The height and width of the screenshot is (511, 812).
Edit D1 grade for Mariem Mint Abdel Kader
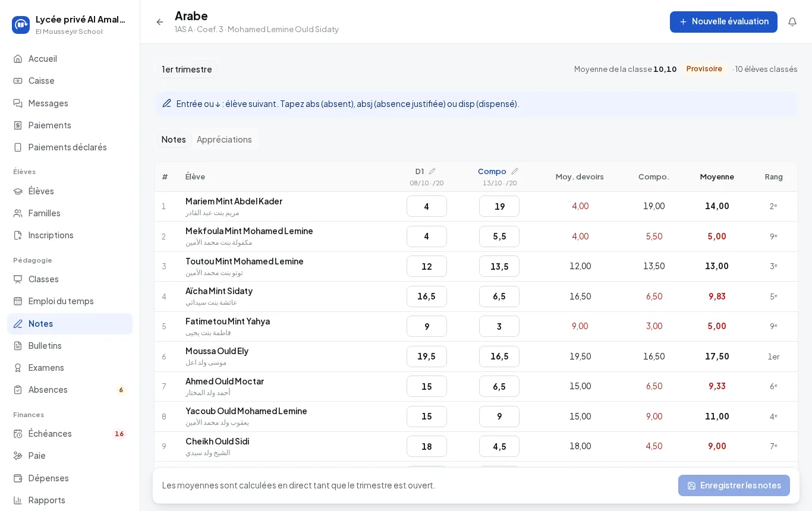click(x=427, y=207)
